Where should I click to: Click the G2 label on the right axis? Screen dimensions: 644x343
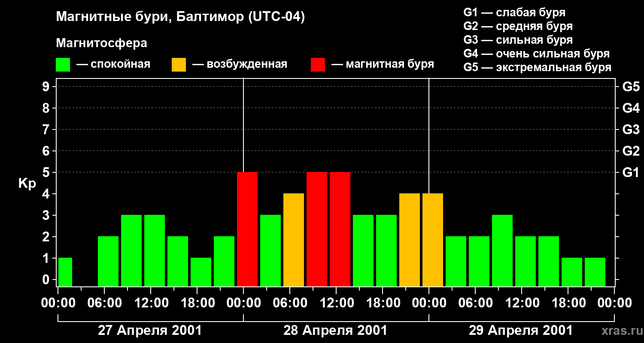631,151
